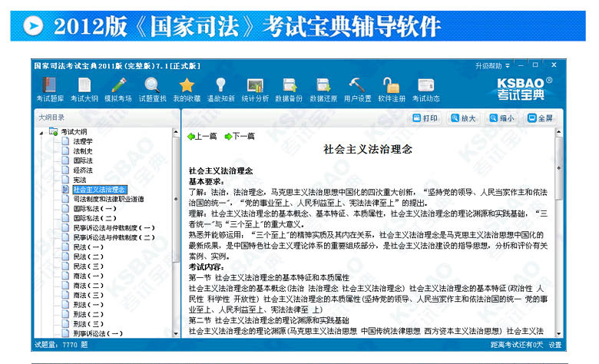Go to 下一篇 next article
The height and width of the screenshot is (364, 599).
(x=240, y=137)
